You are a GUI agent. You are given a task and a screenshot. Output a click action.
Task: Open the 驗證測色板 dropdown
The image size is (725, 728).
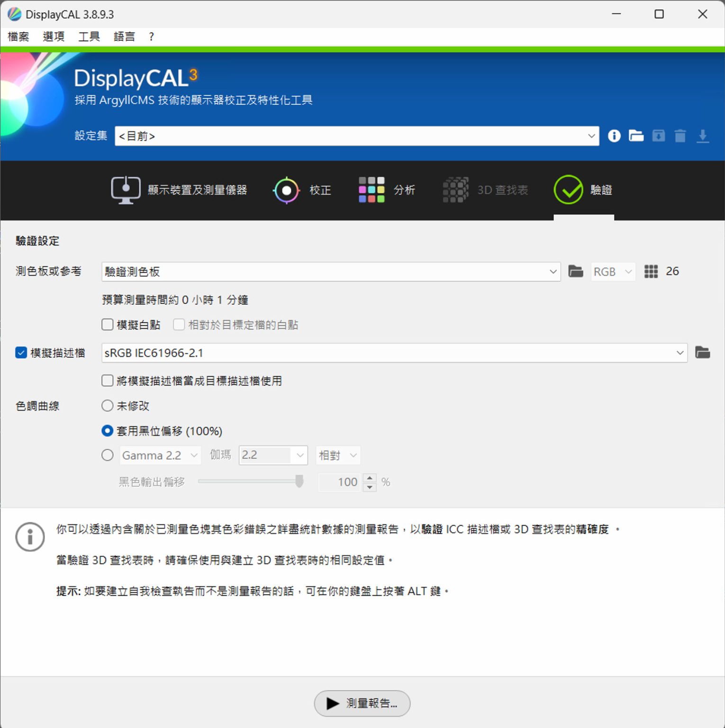click(x=552, y=272)
